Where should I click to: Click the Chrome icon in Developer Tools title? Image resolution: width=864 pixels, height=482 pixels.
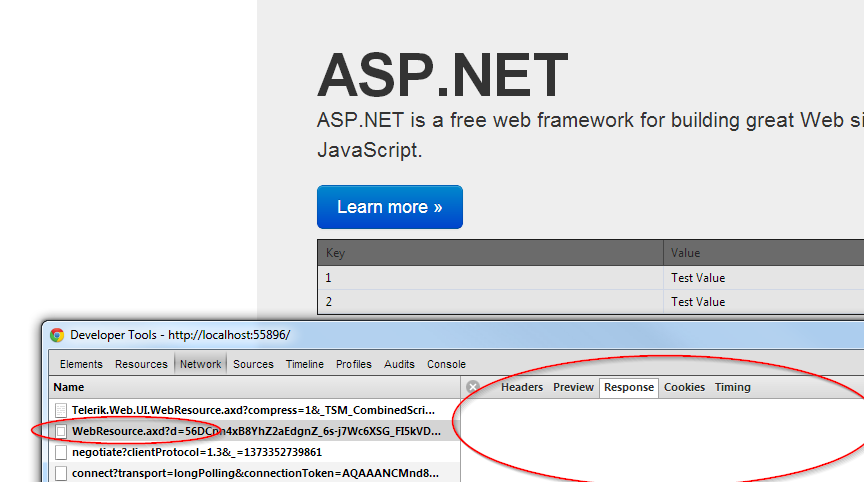point(57,335)
